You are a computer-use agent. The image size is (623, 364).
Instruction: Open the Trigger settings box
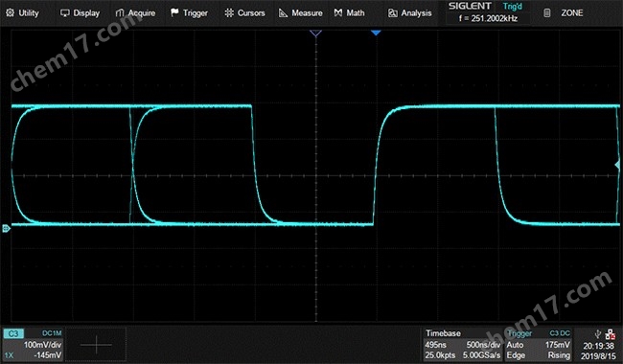pyautogui.click(x=539, y=345)
